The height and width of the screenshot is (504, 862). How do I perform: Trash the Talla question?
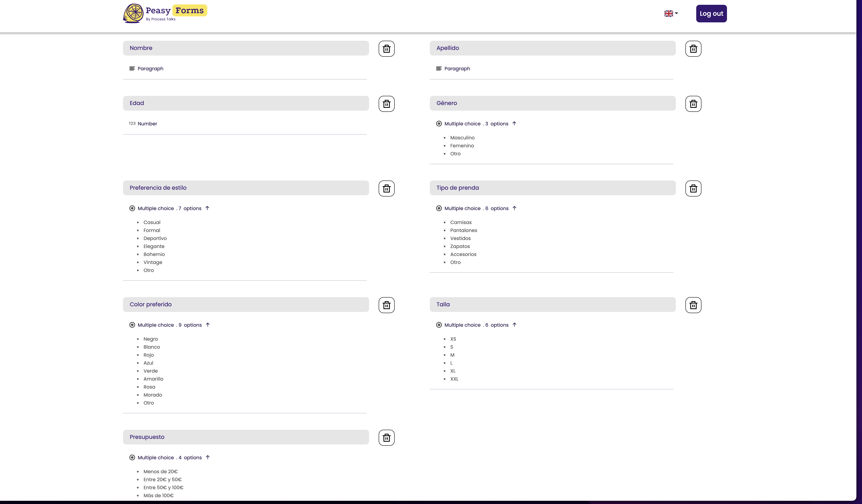pos(693,305)
